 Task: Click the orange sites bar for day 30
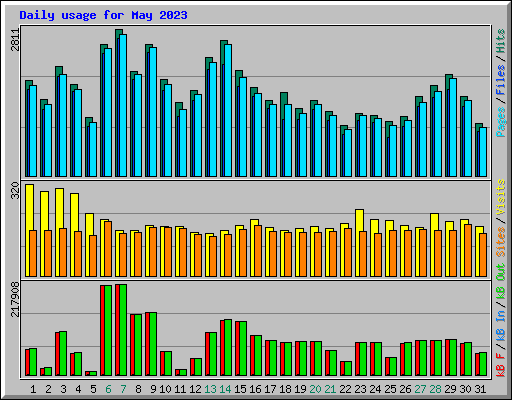pos(468,250)
